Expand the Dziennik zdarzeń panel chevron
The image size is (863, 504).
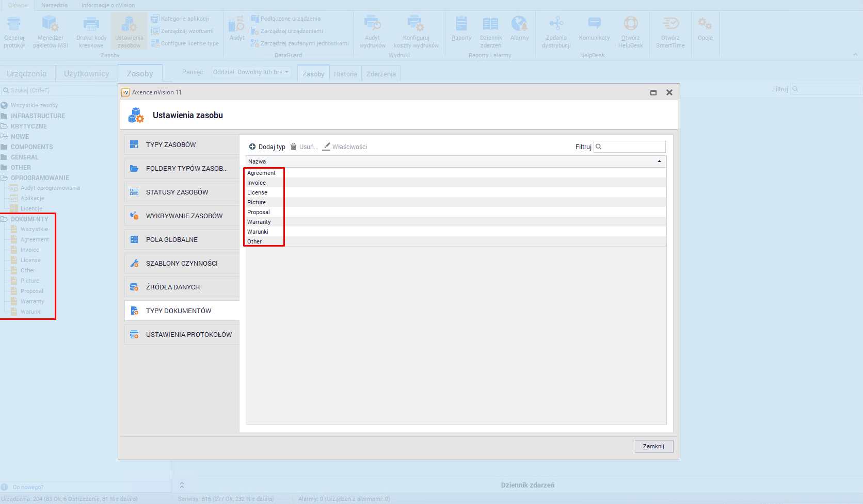click(x=182, y=485)
